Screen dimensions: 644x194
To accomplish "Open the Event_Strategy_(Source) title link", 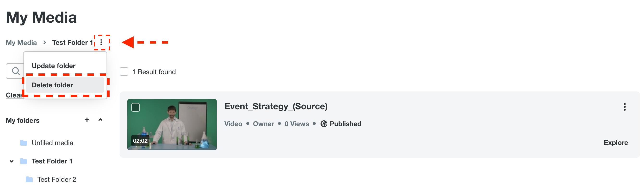I will pyautogui.click(x=276, y=106).
